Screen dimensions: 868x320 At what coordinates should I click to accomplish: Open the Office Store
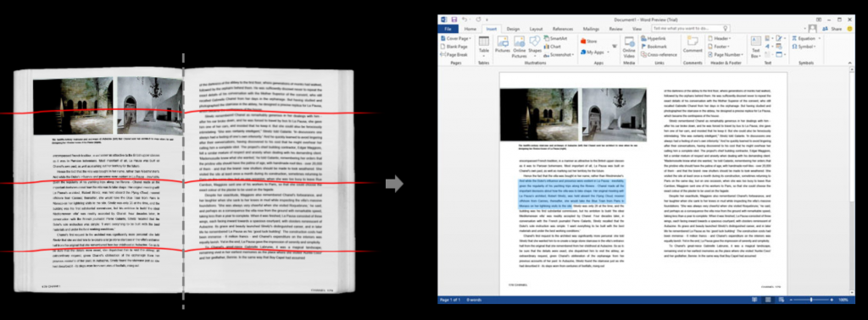point(588,41)
